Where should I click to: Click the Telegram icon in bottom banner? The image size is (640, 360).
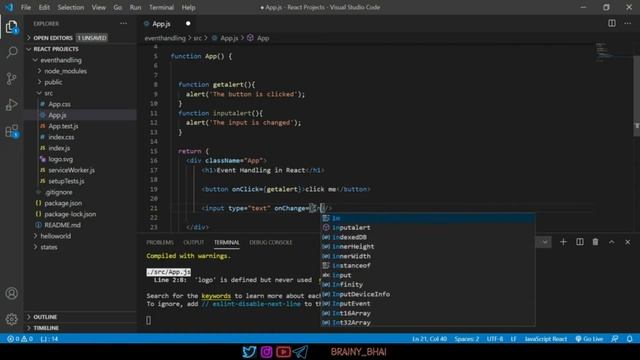[x=300, y=352]
